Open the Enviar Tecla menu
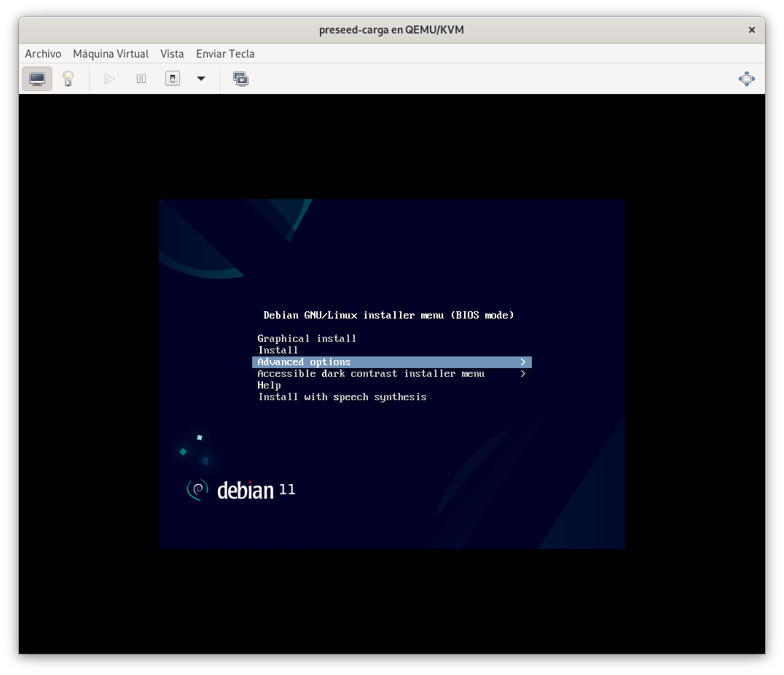The width and height of the screenshot is (784, 675). (x=225, y=54)
